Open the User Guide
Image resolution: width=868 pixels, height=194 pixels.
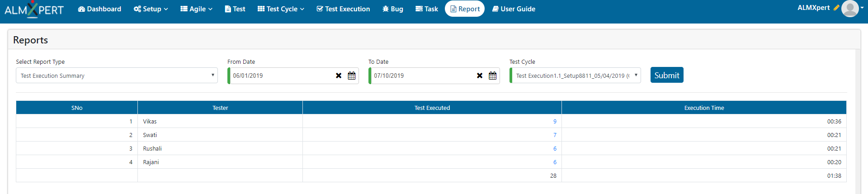click(x=514, y=9)
